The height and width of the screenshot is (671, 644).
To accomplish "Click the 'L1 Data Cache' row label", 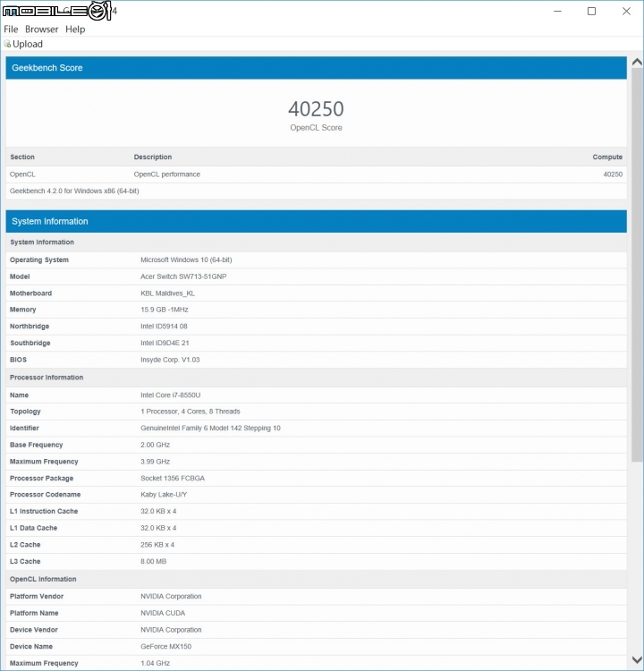I will pyautogui.click(x=33, y=528).
